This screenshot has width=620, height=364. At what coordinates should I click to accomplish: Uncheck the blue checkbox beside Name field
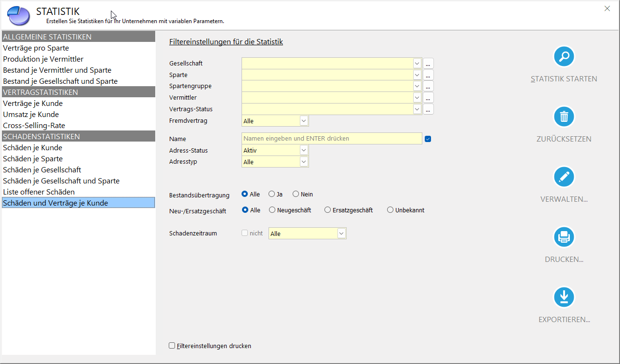428,139
